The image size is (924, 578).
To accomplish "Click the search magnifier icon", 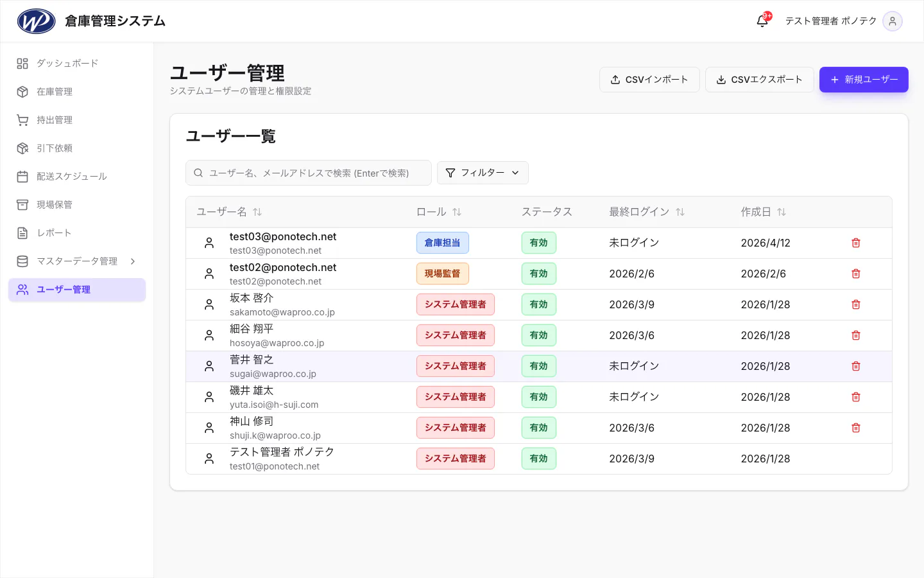I will pyautogui.click(x=198, y=173).
